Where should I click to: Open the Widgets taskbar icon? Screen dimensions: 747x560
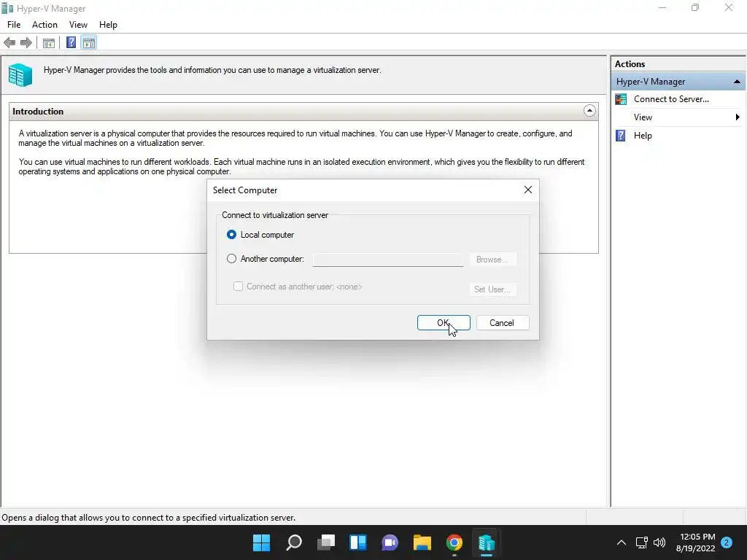[358, 542]
